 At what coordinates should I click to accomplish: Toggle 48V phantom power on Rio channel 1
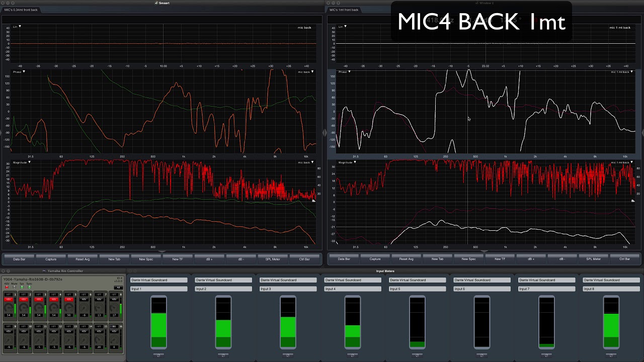point(9,300)
